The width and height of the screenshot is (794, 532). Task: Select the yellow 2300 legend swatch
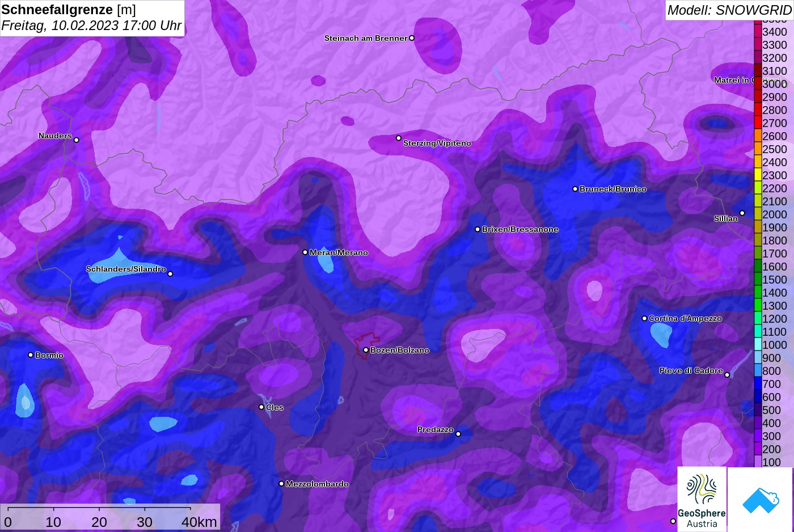[x=758, y=175]
